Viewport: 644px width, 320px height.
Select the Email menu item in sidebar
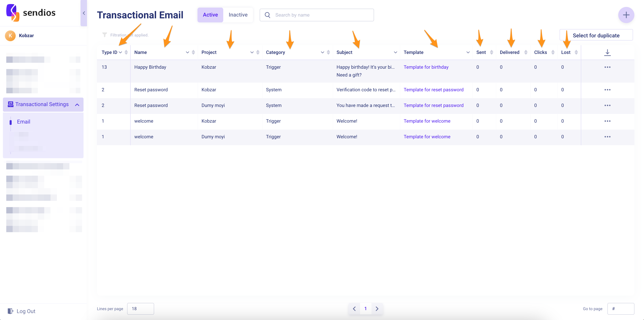[x=24, y=122]
